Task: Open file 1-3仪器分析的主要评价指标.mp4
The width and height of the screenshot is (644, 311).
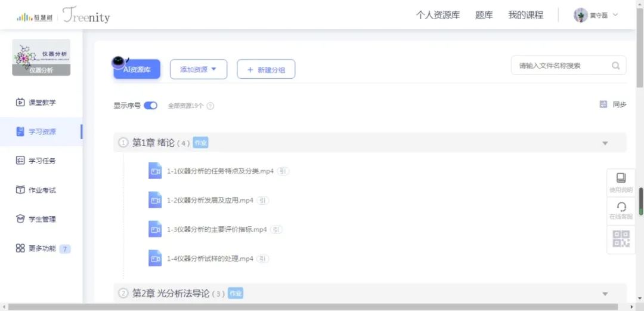Action: [217, 230]
